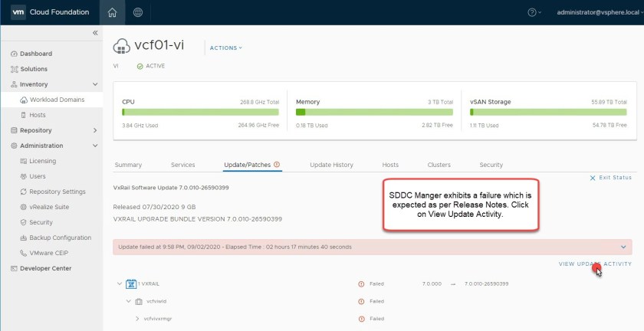The image size is (644, 331).
Task: Collapse the Administration section chevron
Action: (95, 146)
